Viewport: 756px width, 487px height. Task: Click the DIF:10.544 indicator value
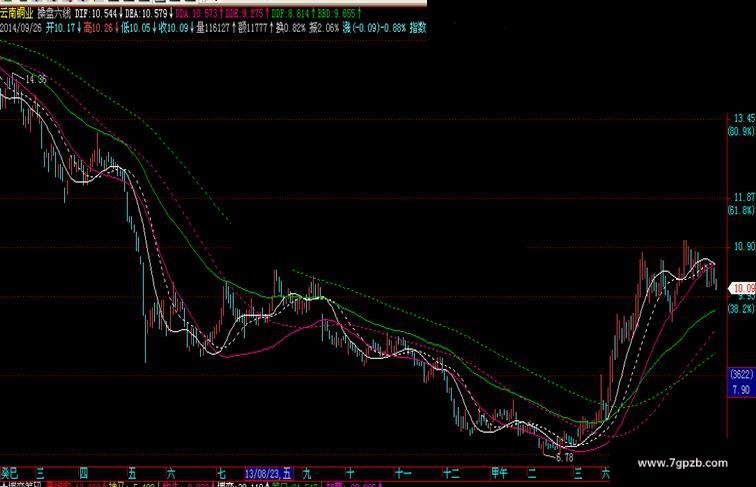coord(96,14)
